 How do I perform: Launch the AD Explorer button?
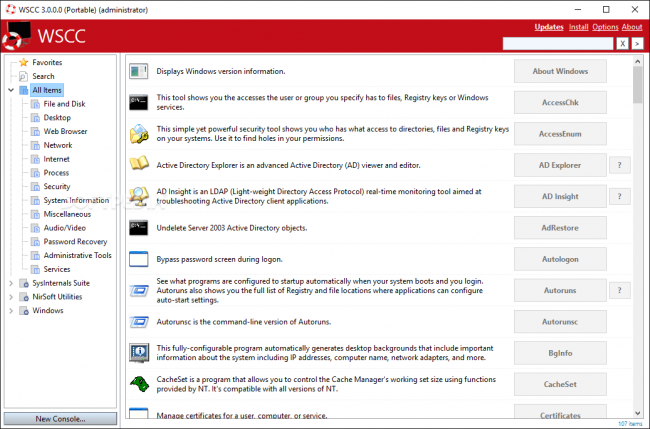(560, 165)
